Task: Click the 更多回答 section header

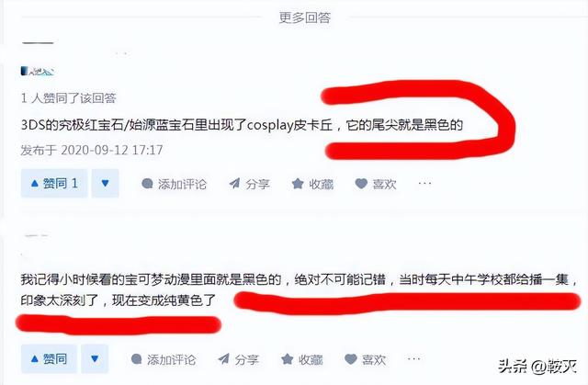Action: (x=304, y=17)
